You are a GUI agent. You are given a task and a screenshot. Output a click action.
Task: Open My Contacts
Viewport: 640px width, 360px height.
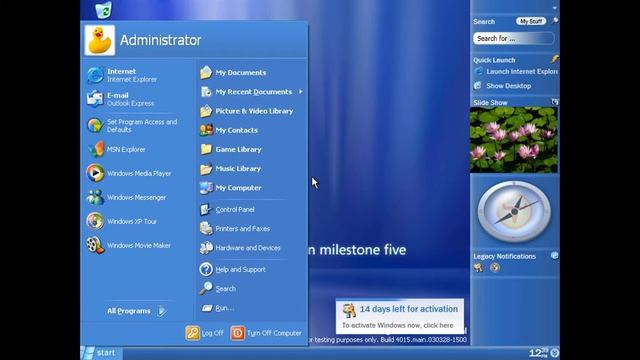coord(229,130)
